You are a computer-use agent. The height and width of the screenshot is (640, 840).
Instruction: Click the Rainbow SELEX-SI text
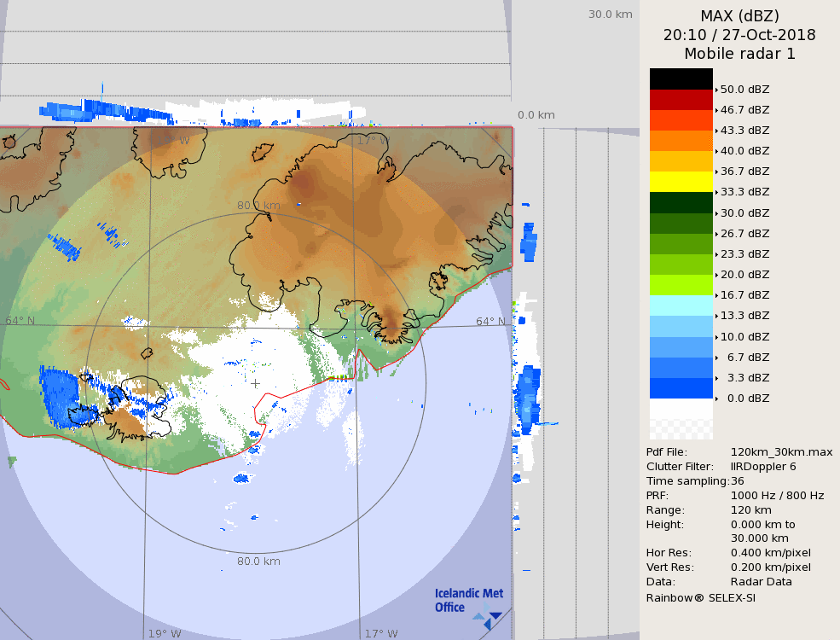pos(700,597)
